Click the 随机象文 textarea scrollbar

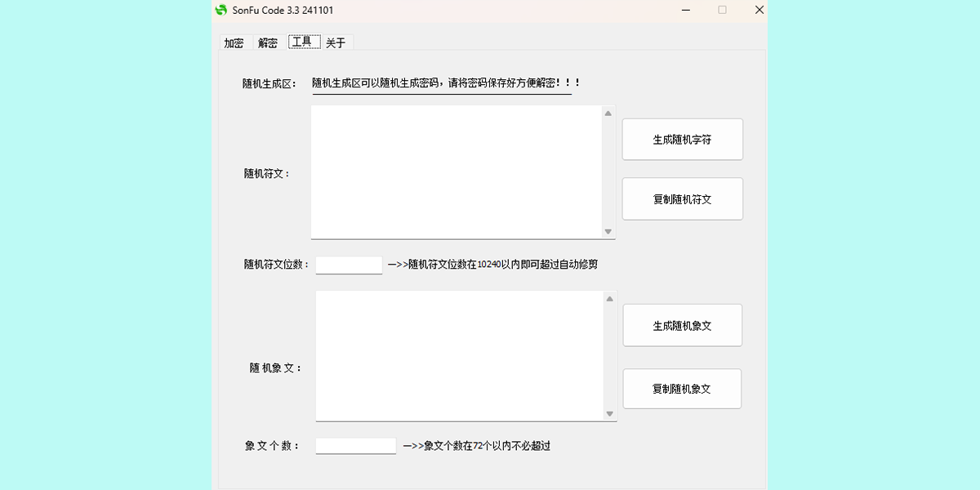(608, 356)
